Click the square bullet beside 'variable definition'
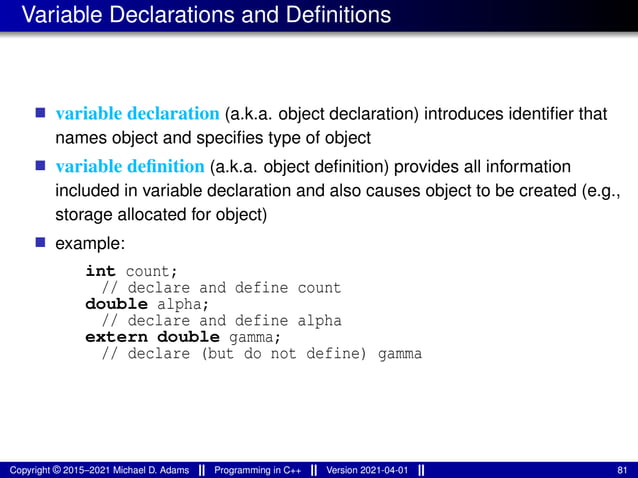Screen dimensions: 638x478 click(40, 165)
